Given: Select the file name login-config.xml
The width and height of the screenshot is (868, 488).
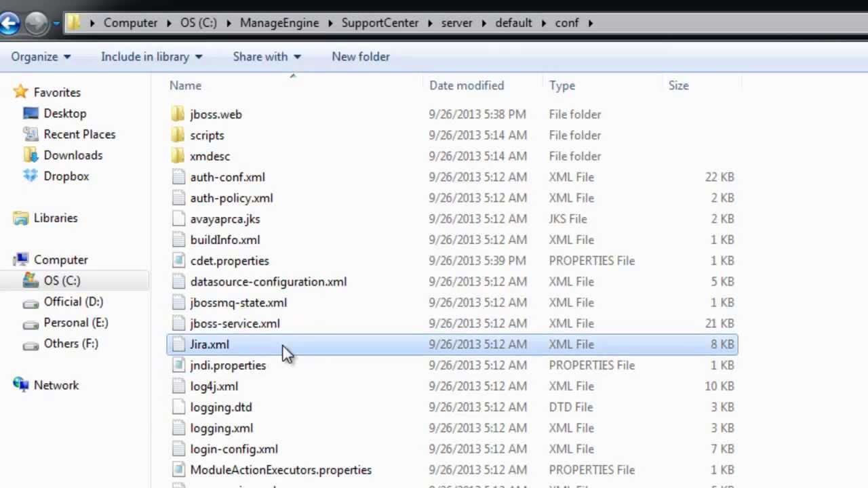Looking at the screenshot, I should (234, 449).
